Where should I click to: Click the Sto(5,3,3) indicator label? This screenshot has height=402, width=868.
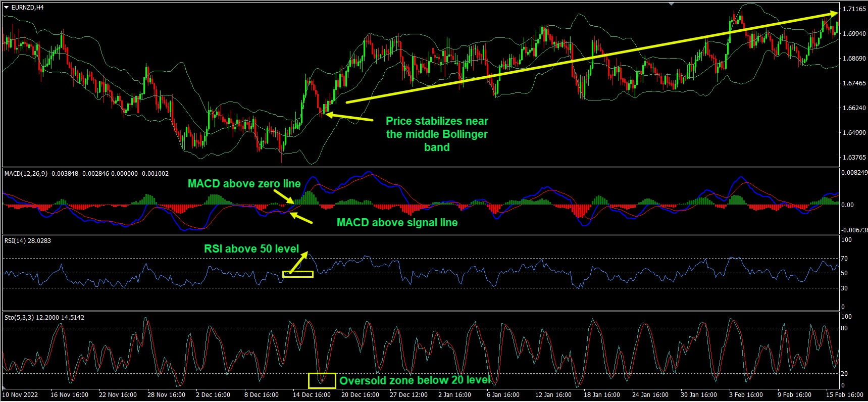point(19,318)
